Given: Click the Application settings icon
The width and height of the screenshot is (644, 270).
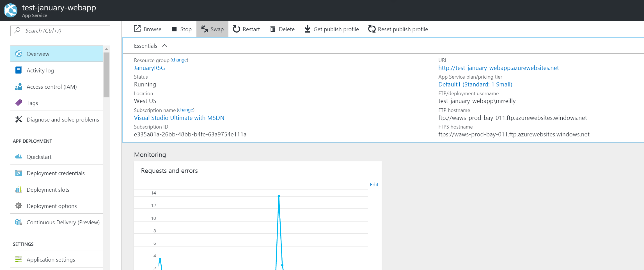Looking at the screenshot, I should (19, 259).
